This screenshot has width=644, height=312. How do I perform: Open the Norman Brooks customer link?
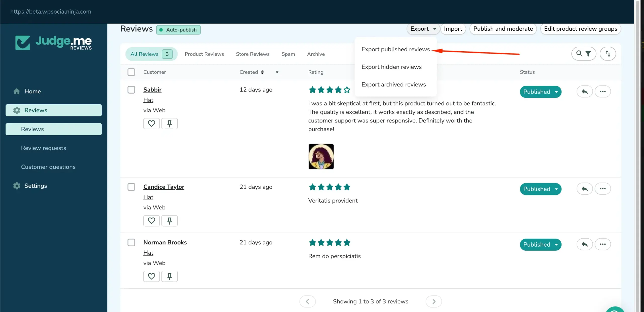point(165,242)
